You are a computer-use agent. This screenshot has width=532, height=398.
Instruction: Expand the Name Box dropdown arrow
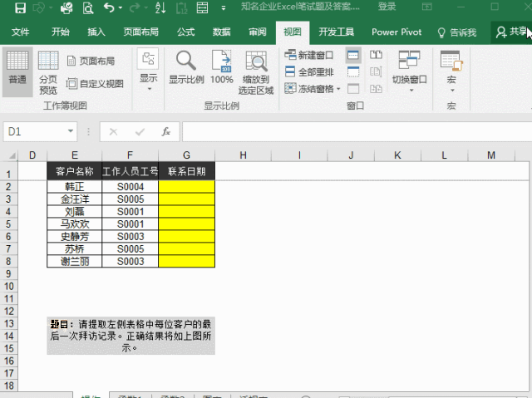point(70,131)
